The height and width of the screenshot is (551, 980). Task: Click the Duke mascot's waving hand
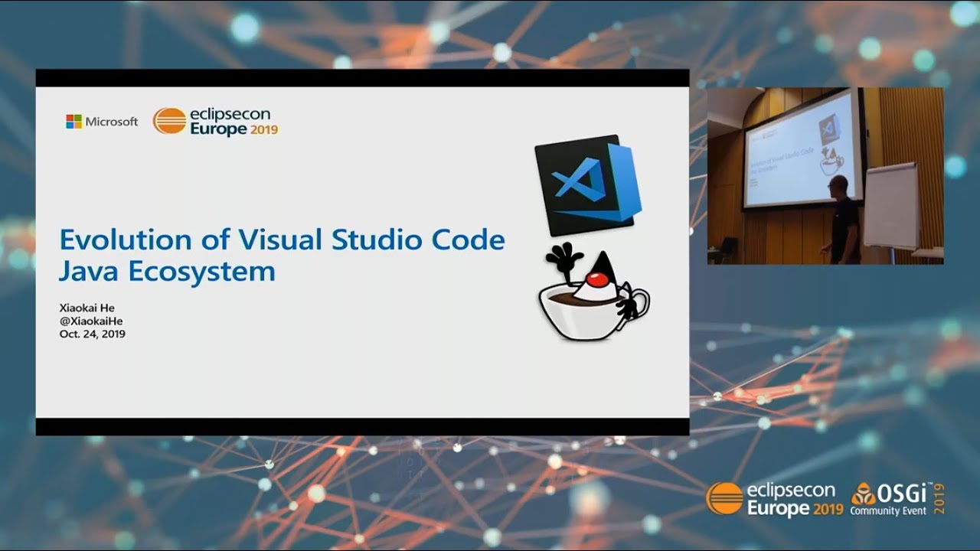coord(564,256)
